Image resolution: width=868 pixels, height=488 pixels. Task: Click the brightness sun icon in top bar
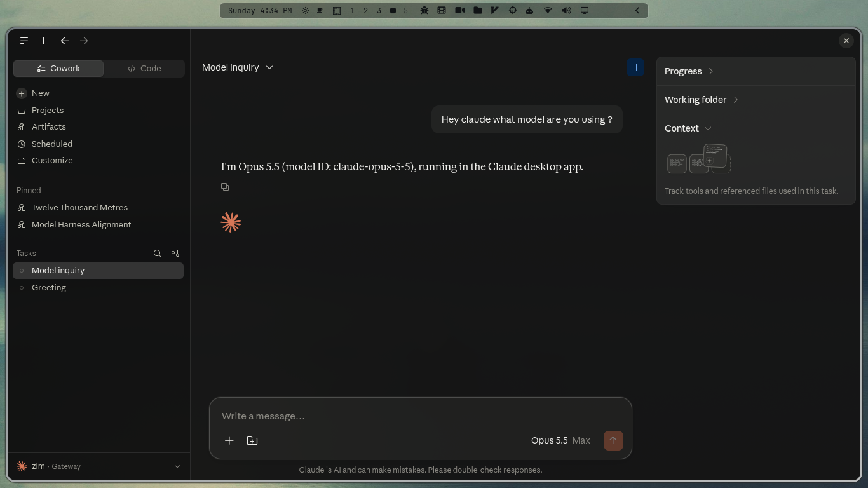pyautogui.click(x=306, y=11)
